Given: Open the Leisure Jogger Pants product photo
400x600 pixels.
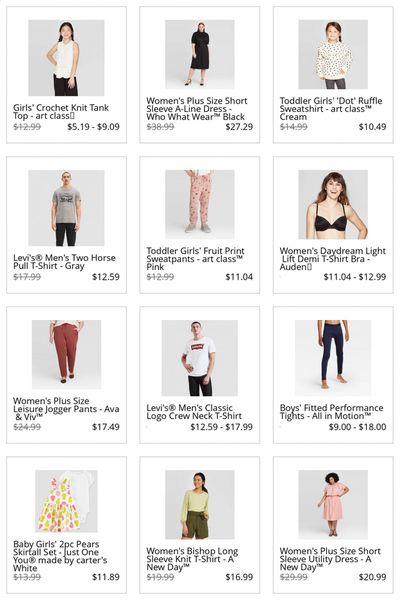Looking at the screenshot, I should tap(66, 354).
